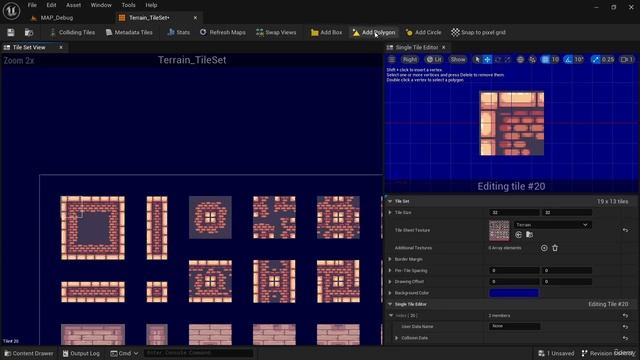Image resolution: width=640 pixels, height=360 pixels.
Task: Open the rotation snap 10° dropdown
Action: [x=579, y=60]
